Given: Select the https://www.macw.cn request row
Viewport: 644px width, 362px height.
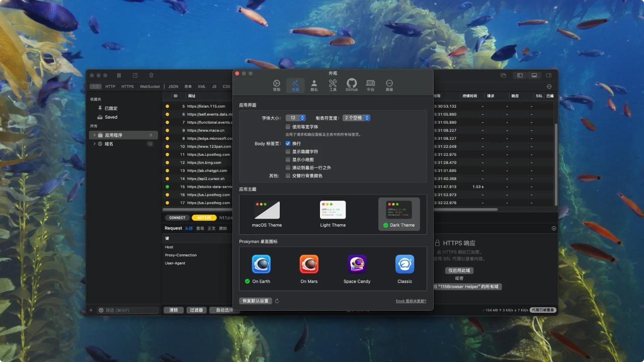Looking at the screenshot, I should 197,130.
